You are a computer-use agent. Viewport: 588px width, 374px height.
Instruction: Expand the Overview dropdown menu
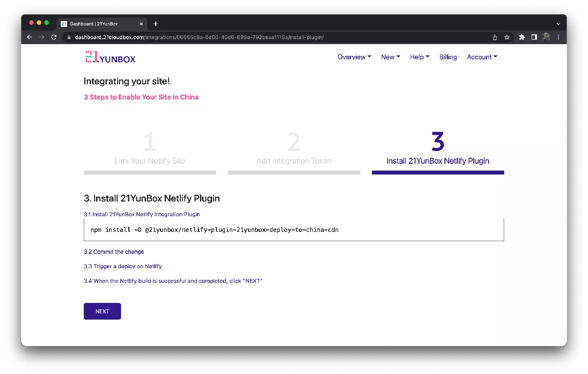[354, 57]
